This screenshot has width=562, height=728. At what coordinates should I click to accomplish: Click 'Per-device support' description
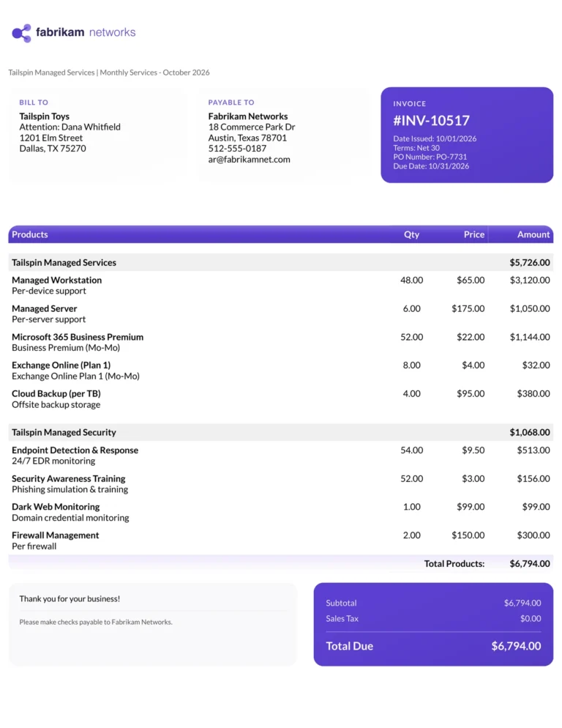click(49, 291)
